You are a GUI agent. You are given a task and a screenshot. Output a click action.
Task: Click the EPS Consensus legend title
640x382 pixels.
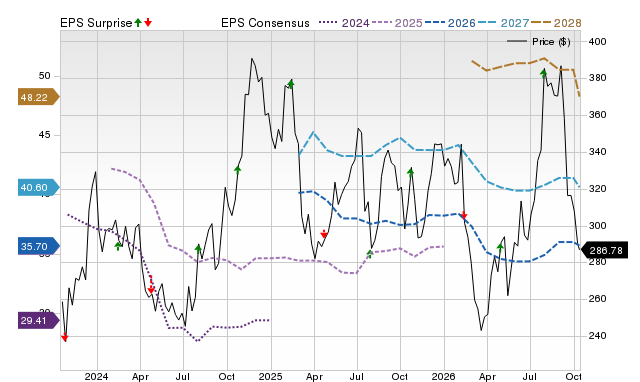[x=265, y=23]
